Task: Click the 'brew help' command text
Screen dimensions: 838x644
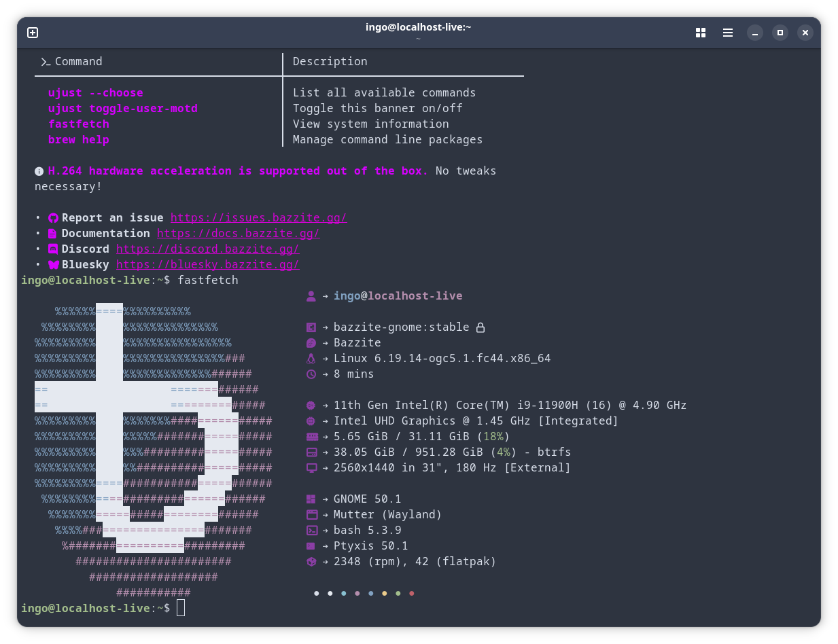Action: click(x=79, y=140)
